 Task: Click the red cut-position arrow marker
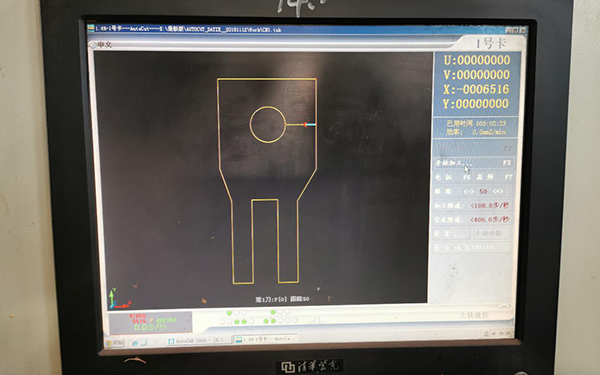305,125
